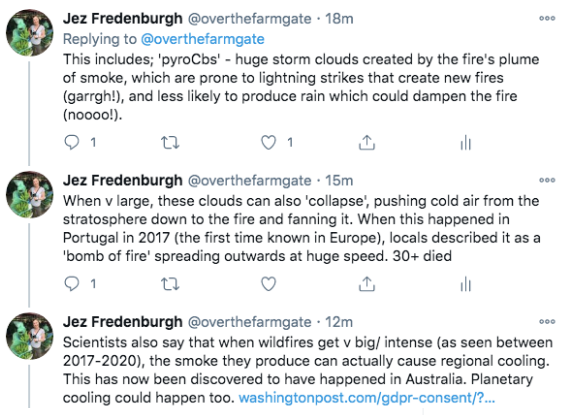Screen dimensions: 567x415
Task: Open the washingtonpost.com link
Action: coord(367,398)
